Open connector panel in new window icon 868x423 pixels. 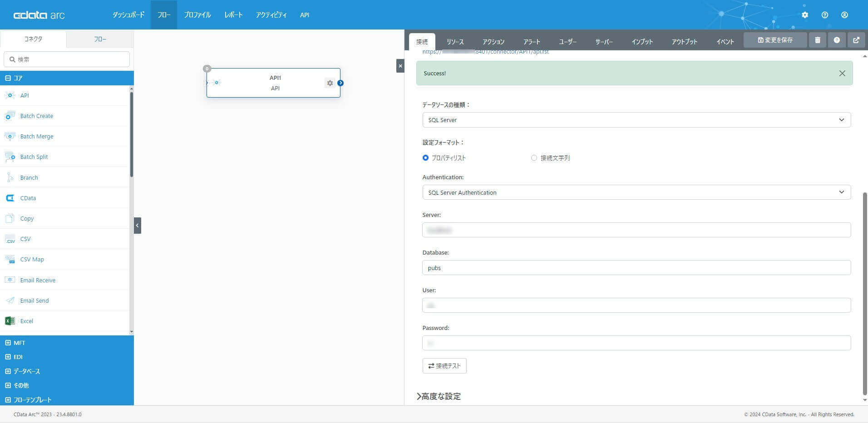[x=856, y=40]
